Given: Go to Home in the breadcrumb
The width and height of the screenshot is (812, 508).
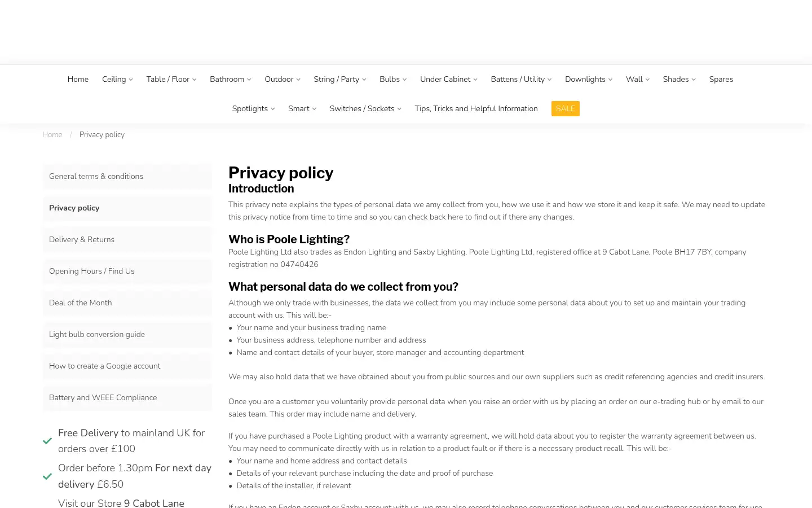Looking at the screenshot, I should 52,134.
